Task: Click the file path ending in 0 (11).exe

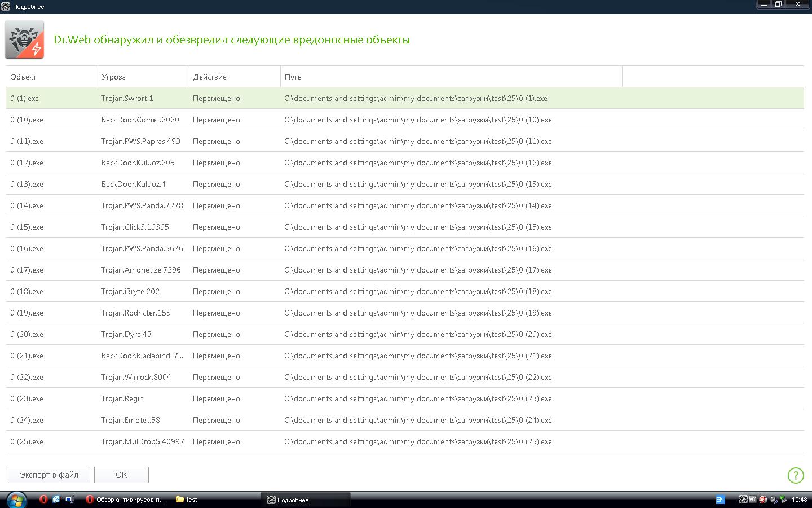Action: click(x=418, y=141)
